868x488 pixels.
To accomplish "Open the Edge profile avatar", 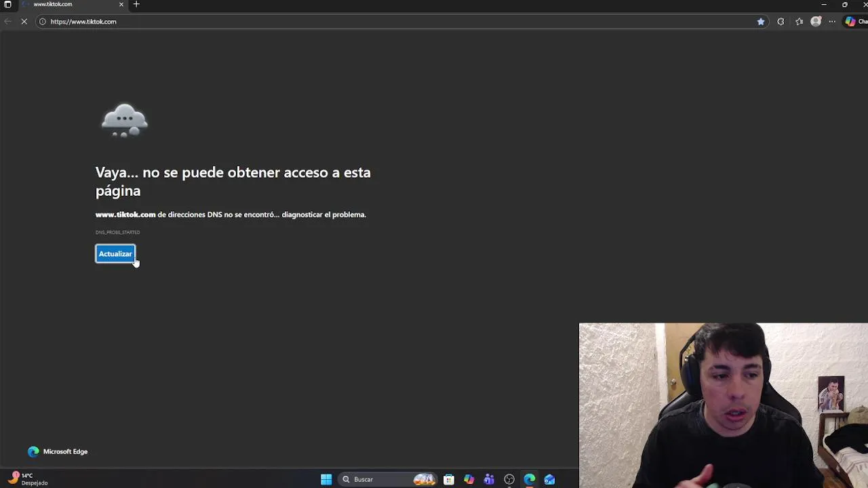I will point(816,22).
